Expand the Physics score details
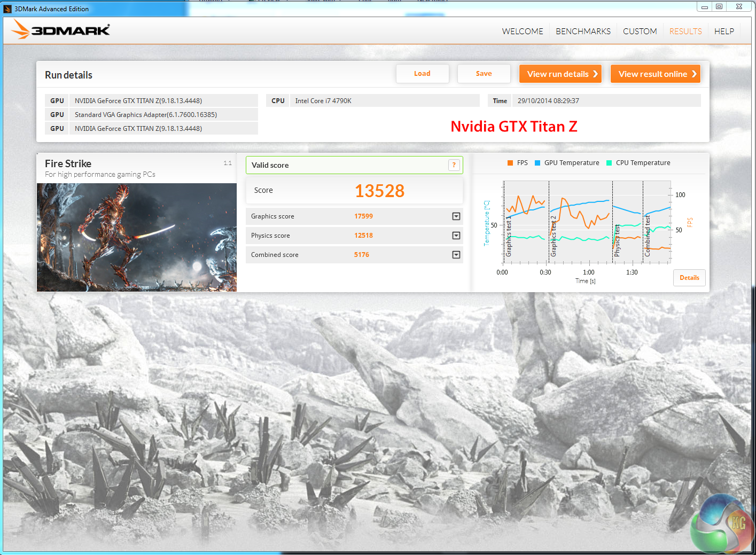Viewport: 756px width, 555px height. [456, 236]
